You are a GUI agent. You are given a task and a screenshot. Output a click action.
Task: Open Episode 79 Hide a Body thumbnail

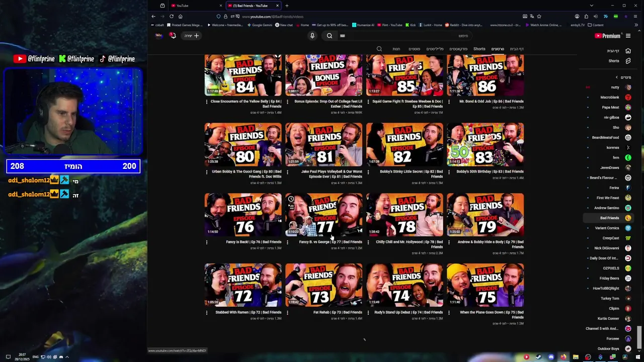(486, 215)
